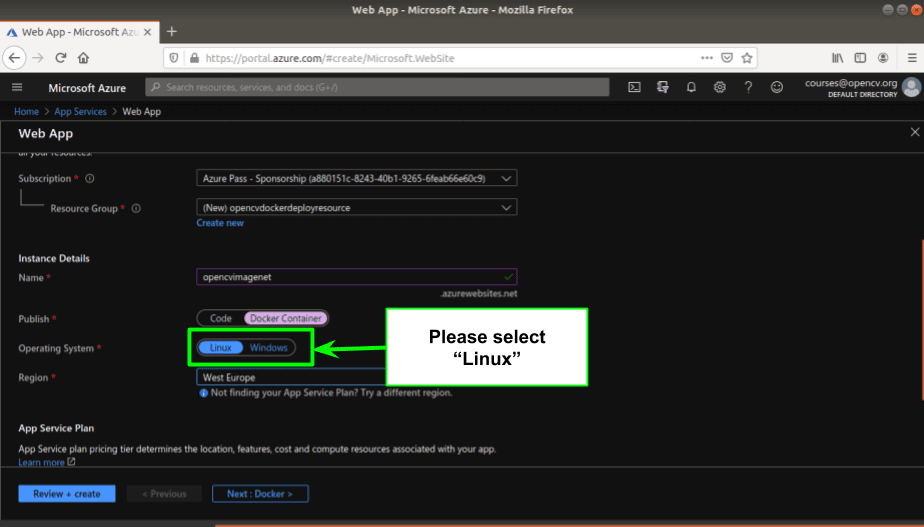Viewport: 924px width, 527px height.
Task: Click the browser forward arrow
Action: pyautogui.click(x=38, y=58)
